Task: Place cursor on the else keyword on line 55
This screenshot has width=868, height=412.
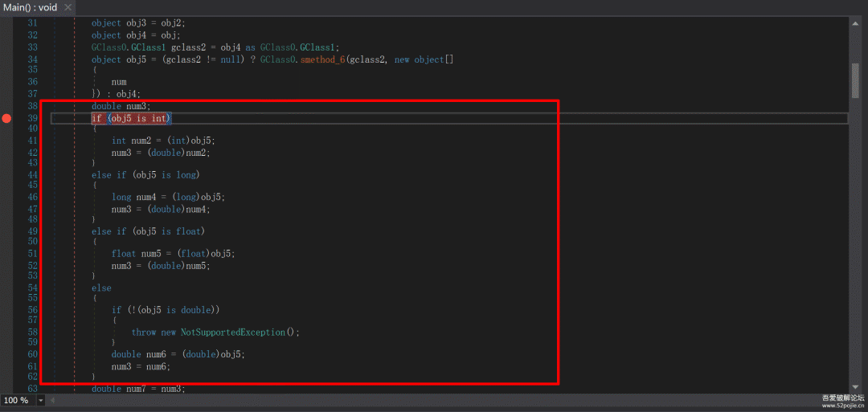Action: point(101,288)
